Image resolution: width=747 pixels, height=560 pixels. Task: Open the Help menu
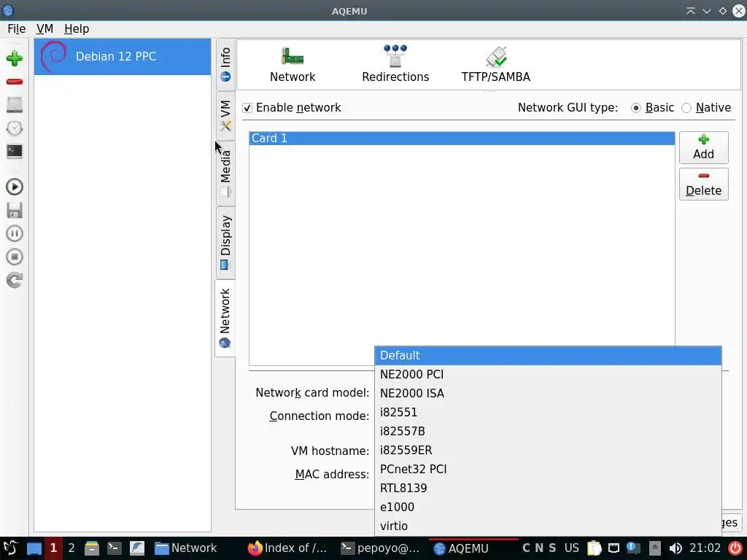click(77, 29)
